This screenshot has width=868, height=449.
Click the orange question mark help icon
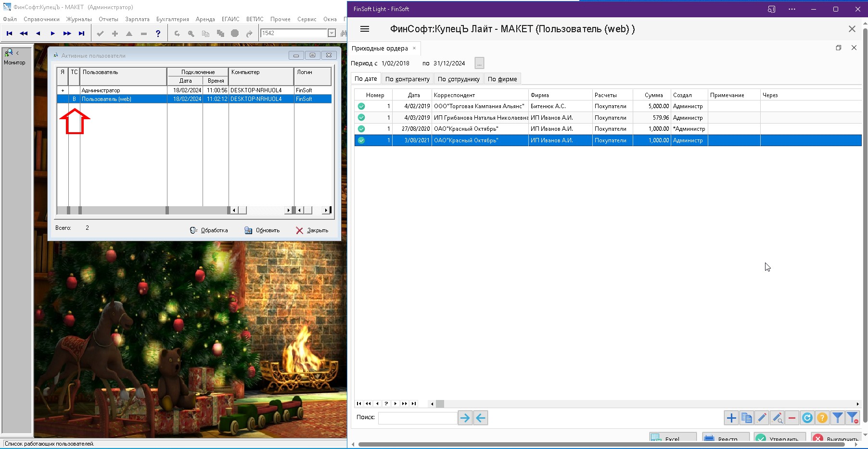pyautogui.click(x=822, y=418)
